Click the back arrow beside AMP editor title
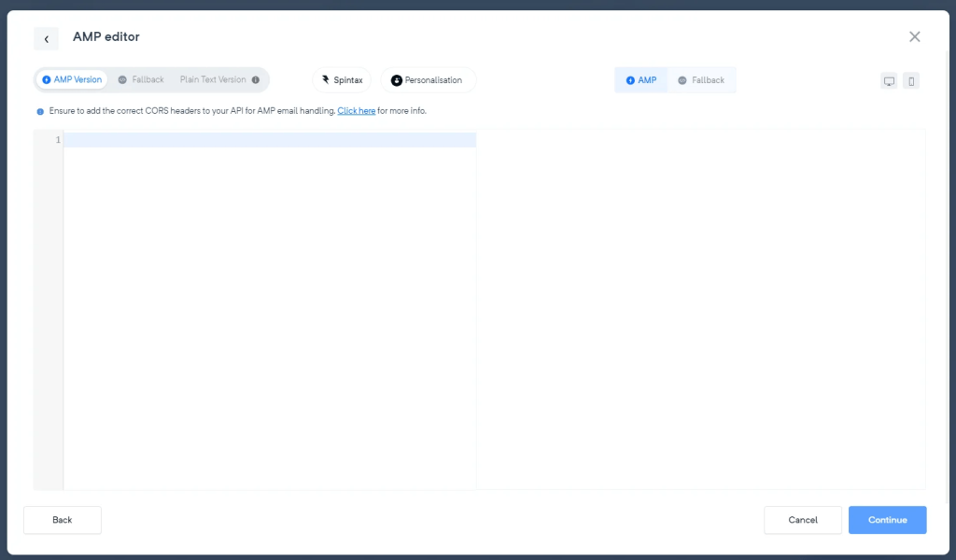This screenshot has height=560, width=956. (x=46, y=38)
